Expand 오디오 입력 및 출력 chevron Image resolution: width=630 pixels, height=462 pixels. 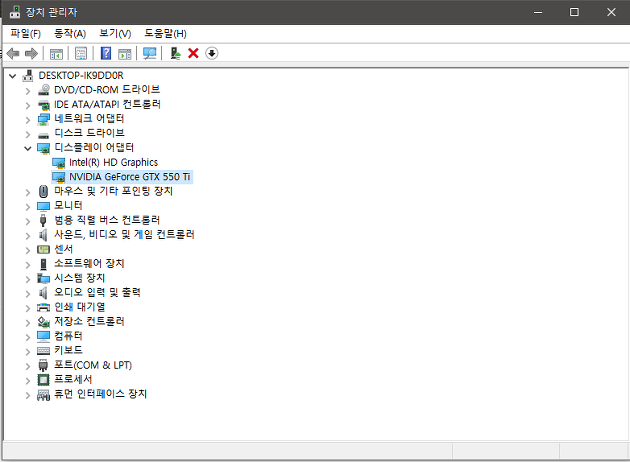pyautogui.click(x=27, y=294)
